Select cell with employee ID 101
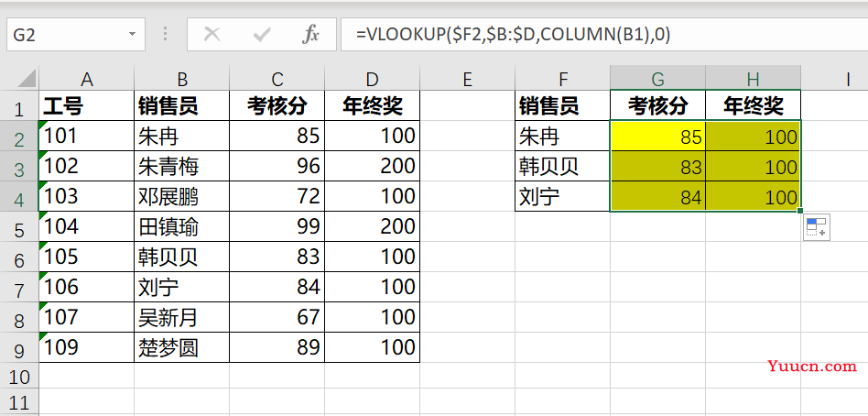 click(x=86, y=136)
